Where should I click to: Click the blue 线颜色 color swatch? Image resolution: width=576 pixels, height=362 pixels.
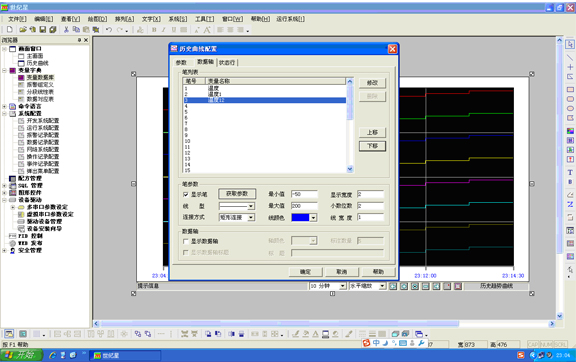tap(300, 218)
